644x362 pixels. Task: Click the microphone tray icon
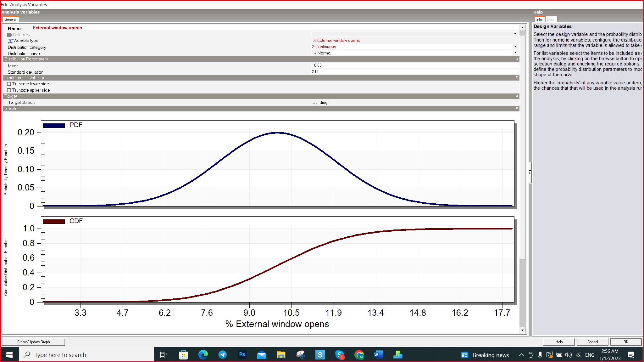pyautogui.click(x=540, y=355)
